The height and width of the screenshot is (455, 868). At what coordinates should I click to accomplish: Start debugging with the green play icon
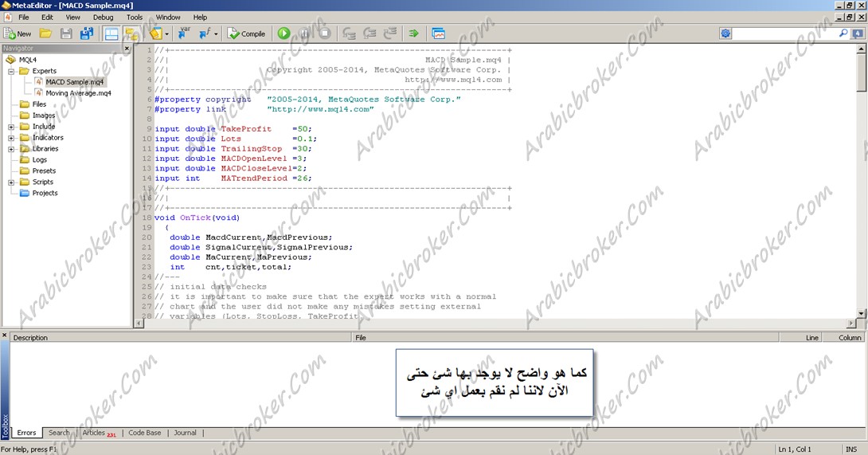[x=284, y=33]
